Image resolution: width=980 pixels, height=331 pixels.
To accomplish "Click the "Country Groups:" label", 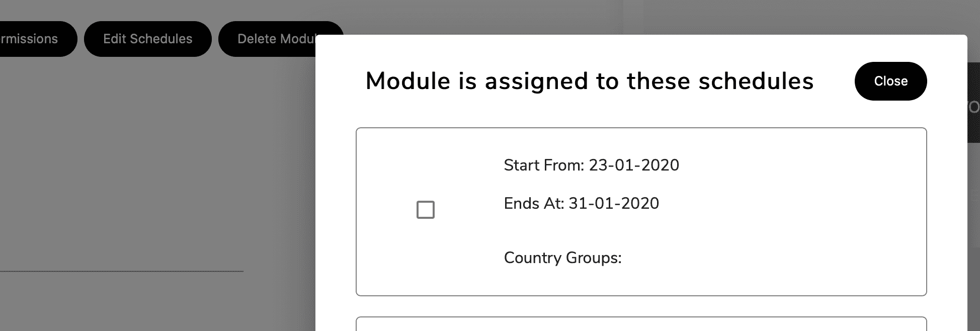I will point(562,258).
